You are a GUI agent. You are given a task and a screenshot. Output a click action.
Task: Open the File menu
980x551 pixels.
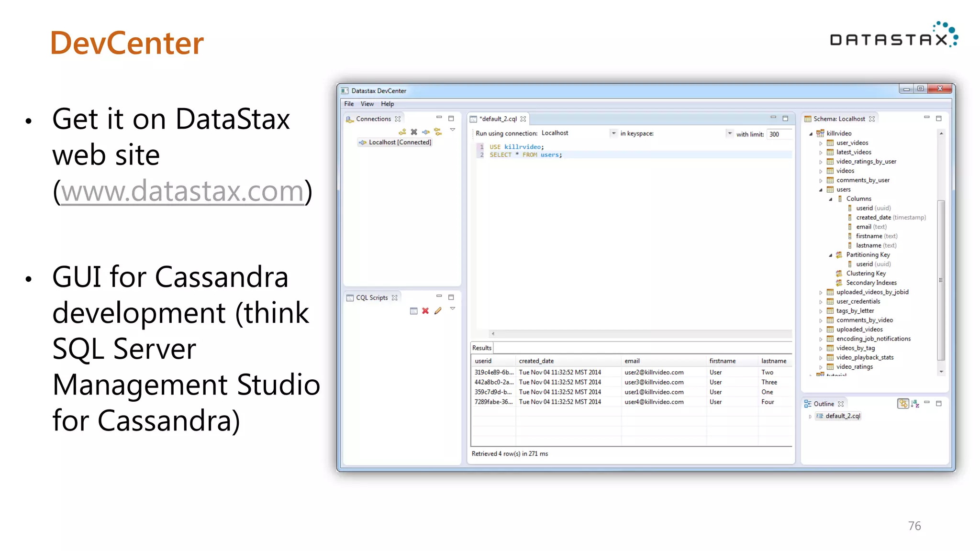pos(349,104)
